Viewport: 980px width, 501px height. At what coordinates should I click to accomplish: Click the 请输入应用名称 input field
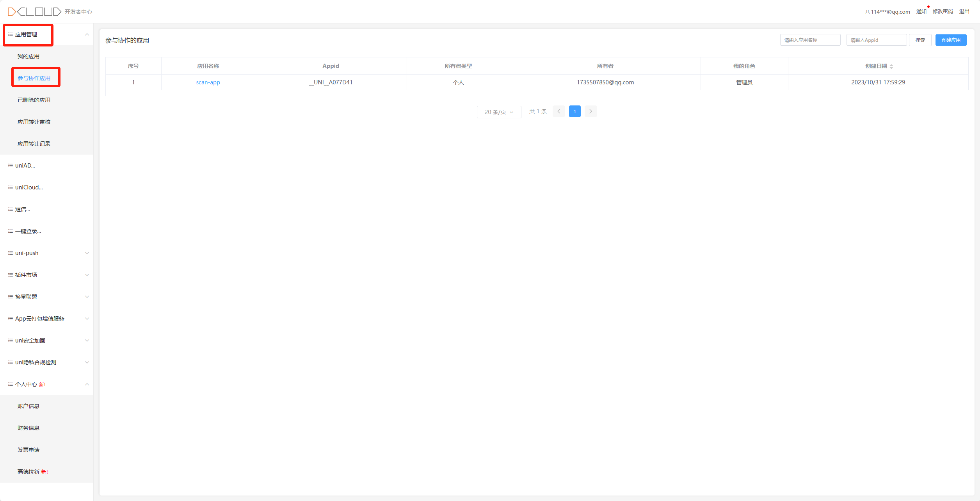pos(810,40)
